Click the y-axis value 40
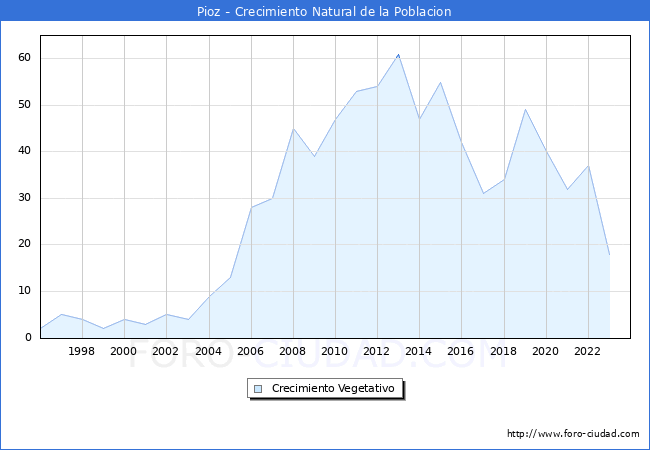This screenshot has width=650, height=450. [24, 151]
